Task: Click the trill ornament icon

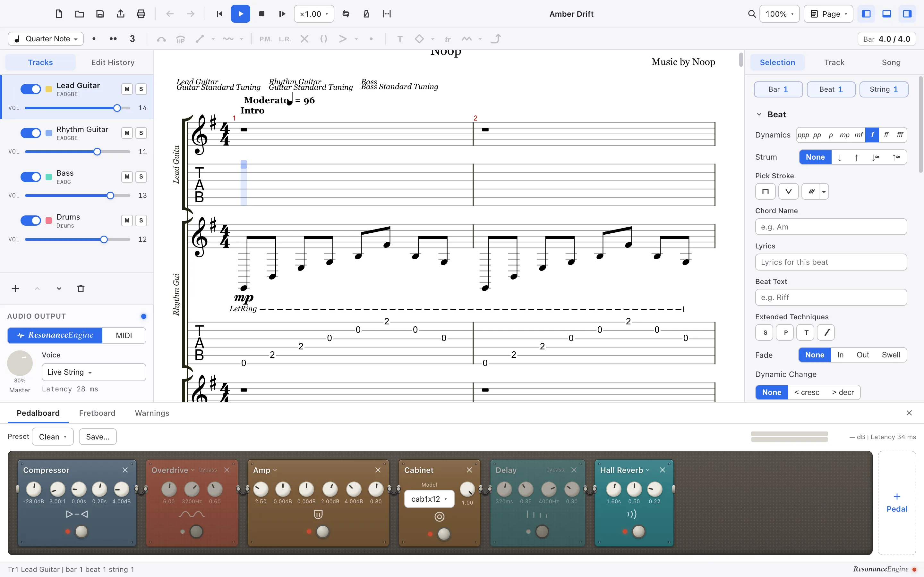Action: click(x=448, y=39)
